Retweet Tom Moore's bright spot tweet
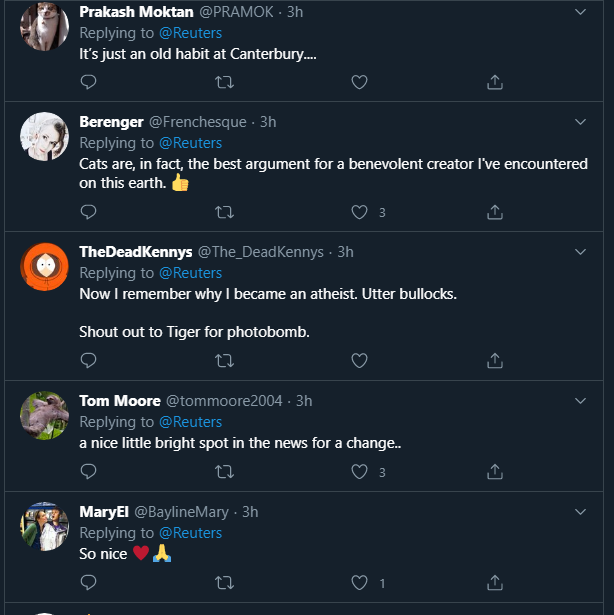614x615 pixels. [225, 472]
